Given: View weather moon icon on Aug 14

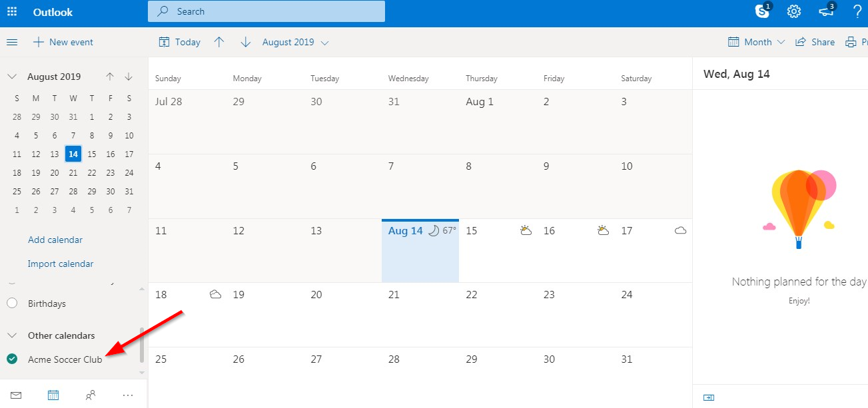Looking at the screenshot, I should (434, 230).
